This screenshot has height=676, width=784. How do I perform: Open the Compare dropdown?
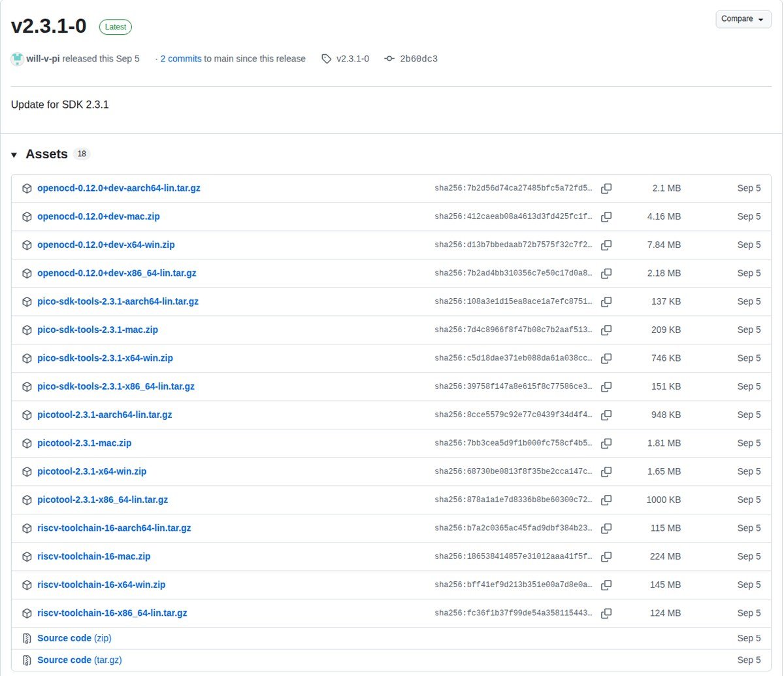pos(743,19)
